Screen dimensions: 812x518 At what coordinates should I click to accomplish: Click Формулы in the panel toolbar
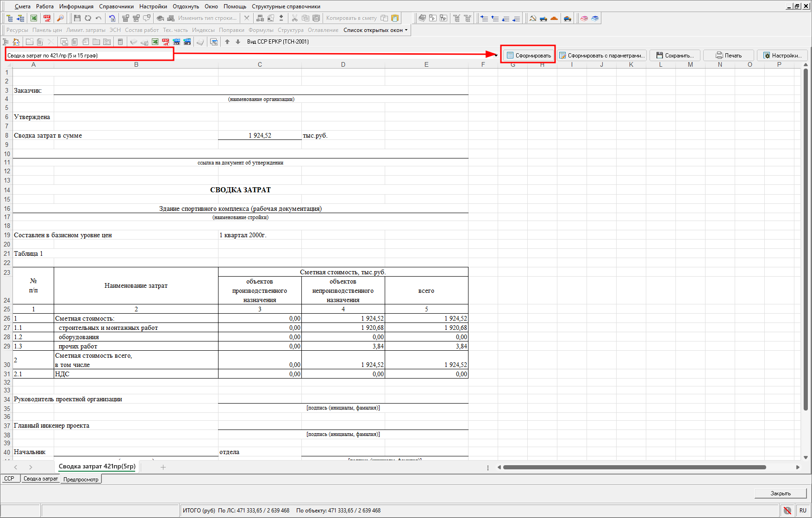pos(261,30)
